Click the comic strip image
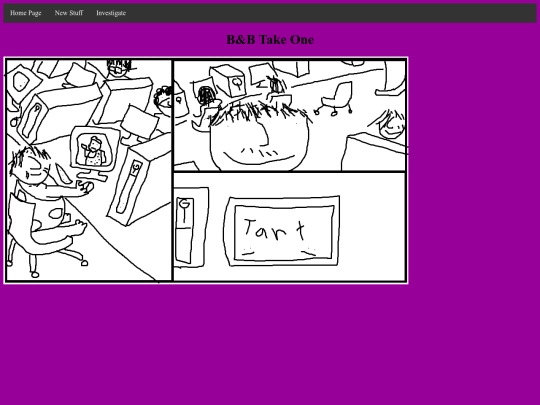Viewport: 540px width, 405px height. pyautogui.click(x=206, y=170)
